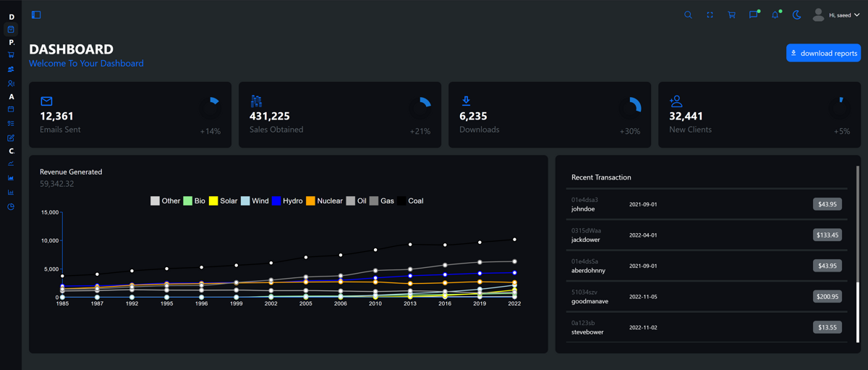Click the $200.95 amount for goodmanave
Viewport: 868px width, 370px height.
[827, 297]
